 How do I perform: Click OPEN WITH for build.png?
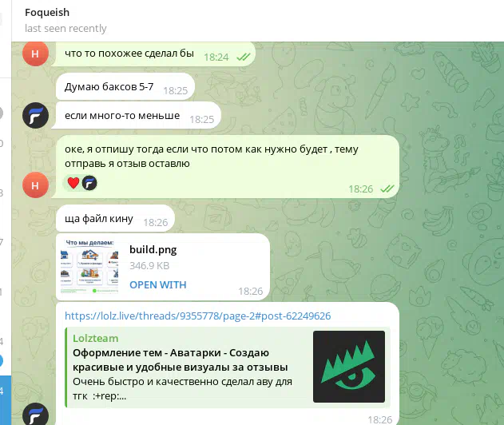[x=158, y=285]
